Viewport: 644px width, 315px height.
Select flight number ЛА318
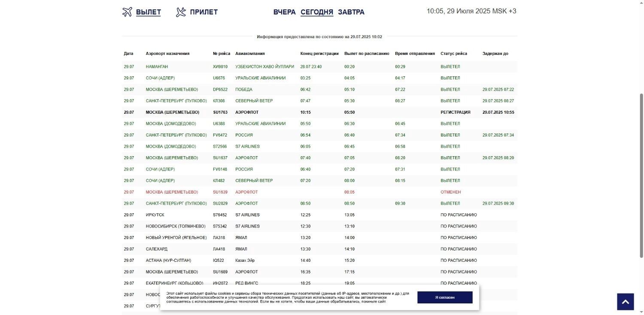pyautogui.click(x=219, y=238)
